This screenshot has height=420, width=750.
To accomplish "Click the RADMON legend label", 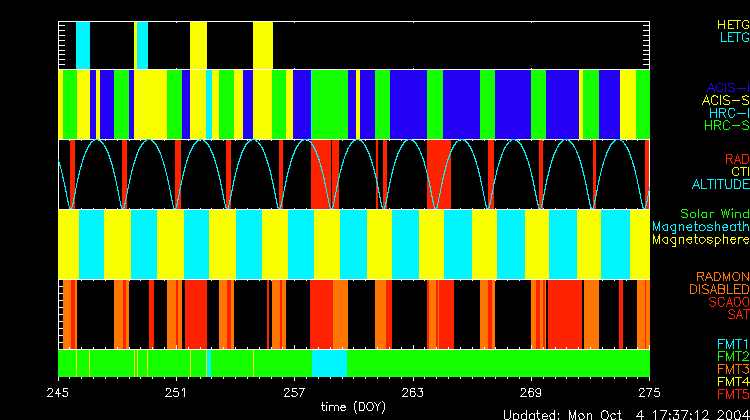I will [721, 276].
